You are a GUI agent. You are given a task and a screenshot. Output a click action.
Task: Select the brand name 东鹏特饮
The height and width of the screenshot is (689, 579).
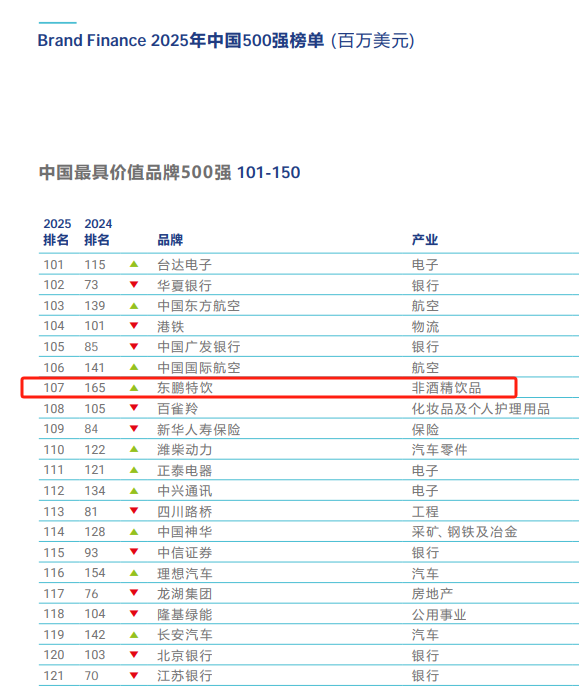[185, 388]
